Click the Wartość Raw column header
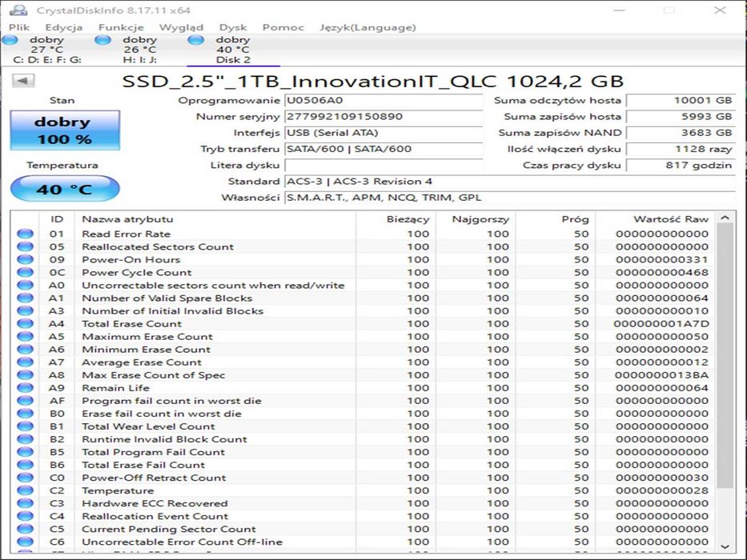747x560 pixels. (655, 219)
